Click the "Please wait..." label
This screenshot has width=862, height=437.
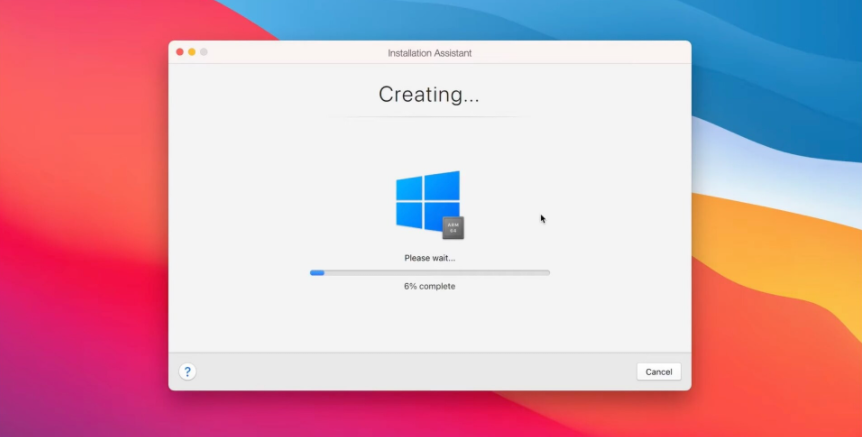pos(429,258)
